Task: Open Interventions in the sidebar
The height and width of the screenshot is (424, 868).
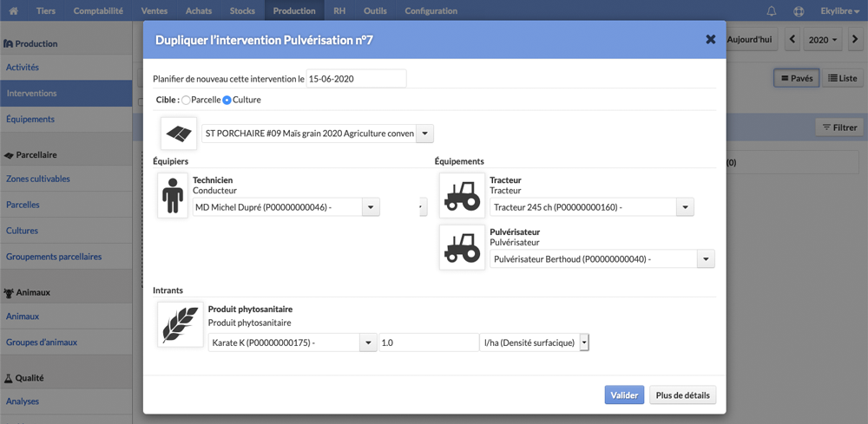Action: [x=66, y=94]
